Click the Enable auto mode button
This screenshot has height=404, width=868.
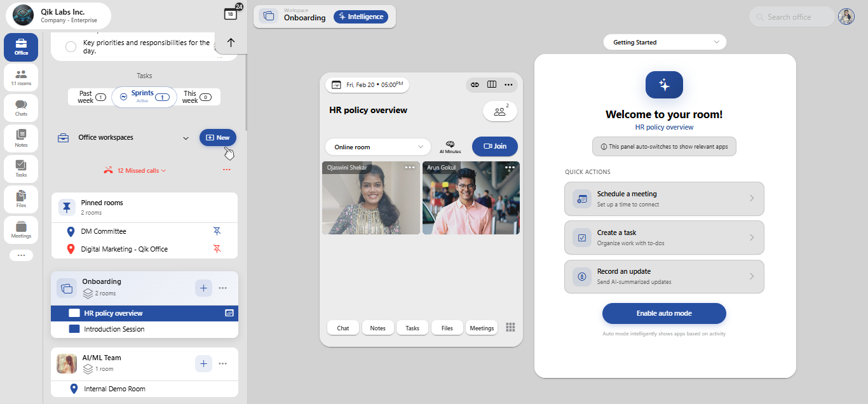664,313
